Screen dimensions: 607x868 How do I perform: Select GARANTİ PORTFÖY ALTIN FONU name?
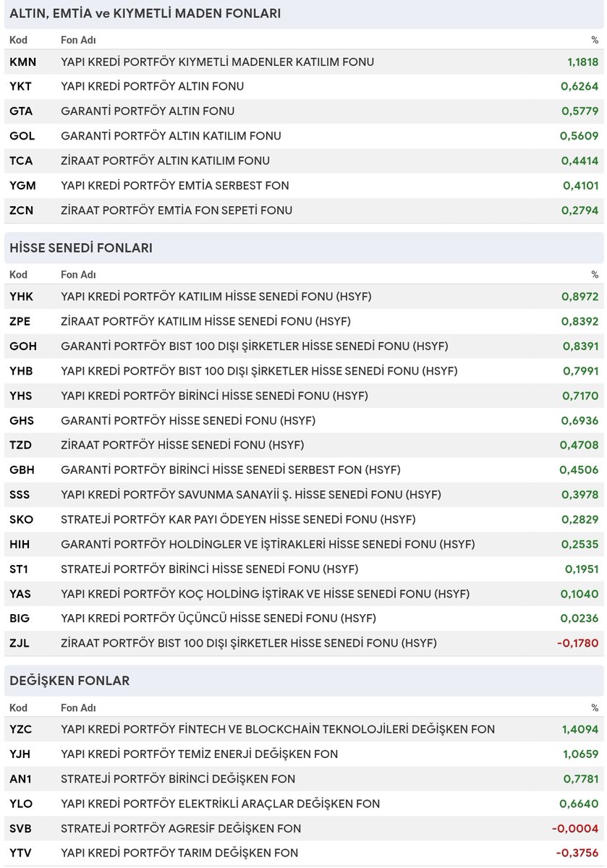[148, 111]
